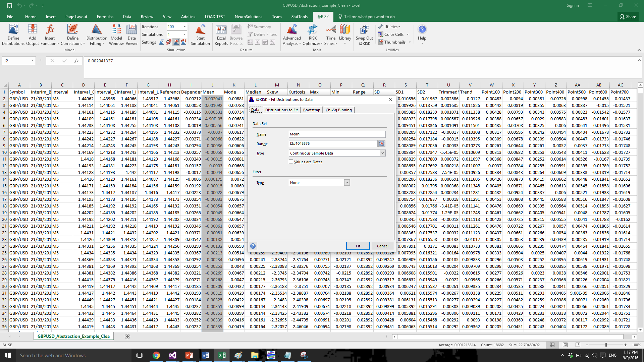Click Swap Out @RISK

[x=364, y=35]
